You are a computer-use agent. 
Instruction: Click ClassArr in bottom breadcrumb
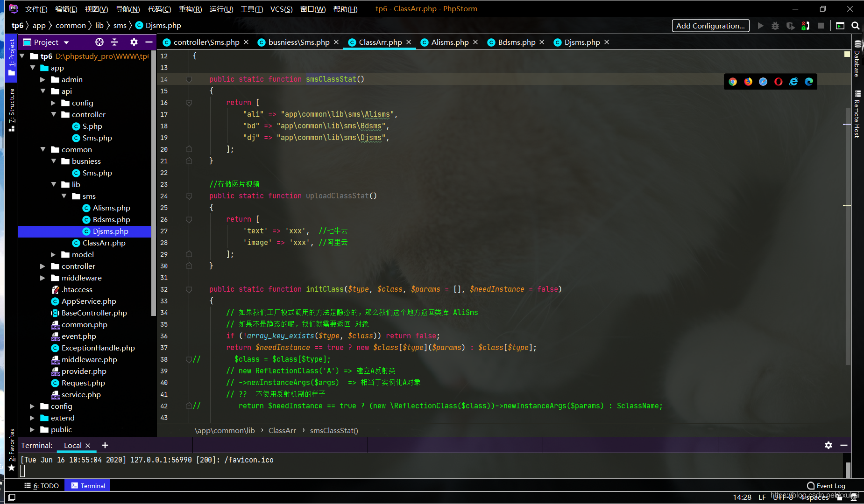click(x=282, y=430)
